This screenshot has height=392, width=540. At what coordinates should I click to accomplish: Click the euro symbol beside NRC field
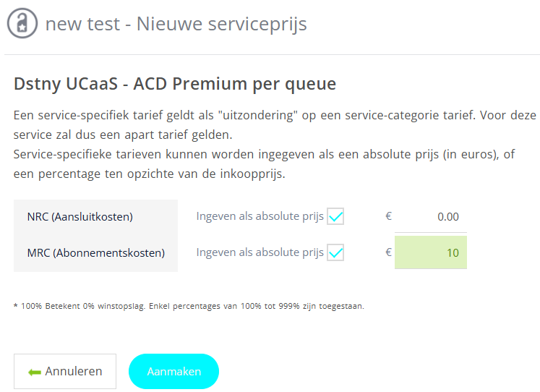coord(388,216)
